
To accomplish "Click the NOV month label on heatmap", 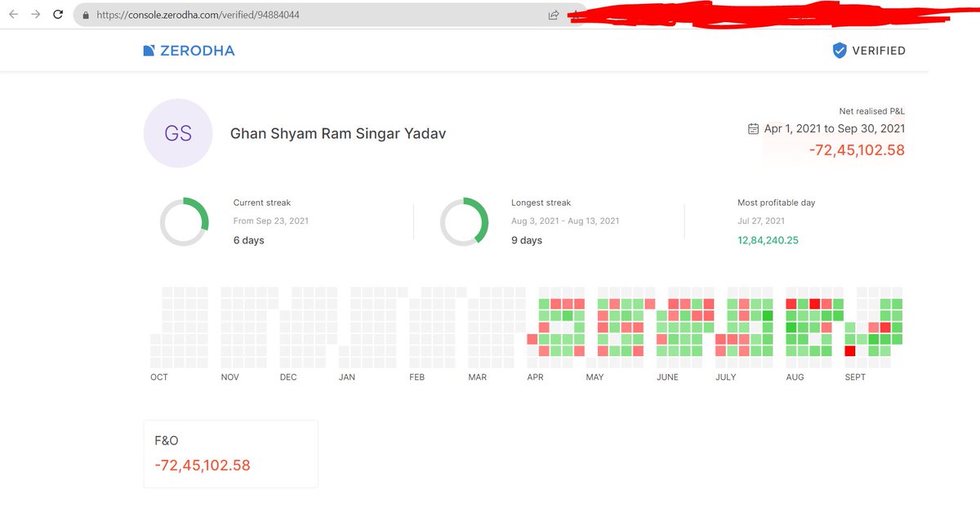I will [x=230, y=377].
